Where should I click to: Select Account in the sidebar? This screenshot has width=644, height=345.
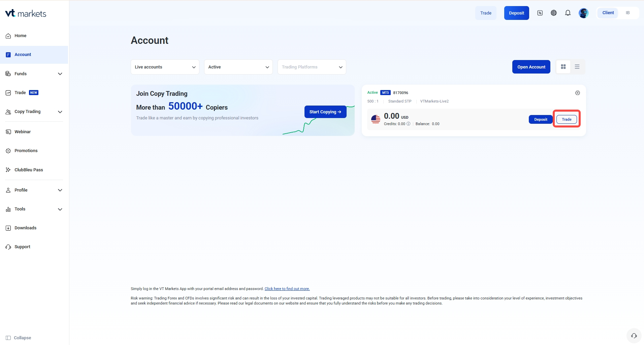click(x=34, y=55)
